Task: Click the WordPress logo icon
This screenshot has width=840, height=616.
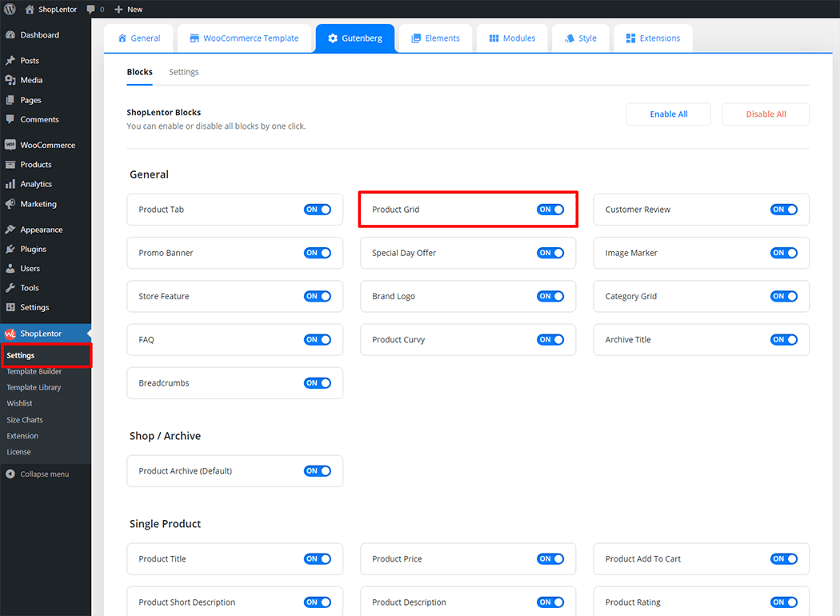Action: point(10,10)
